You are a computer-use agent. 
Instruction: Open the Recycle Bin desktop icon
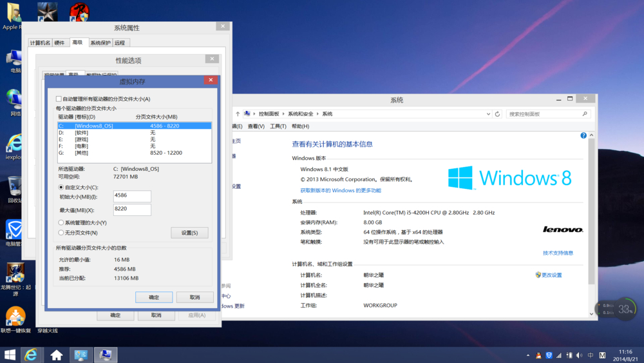tap(14, 190)
